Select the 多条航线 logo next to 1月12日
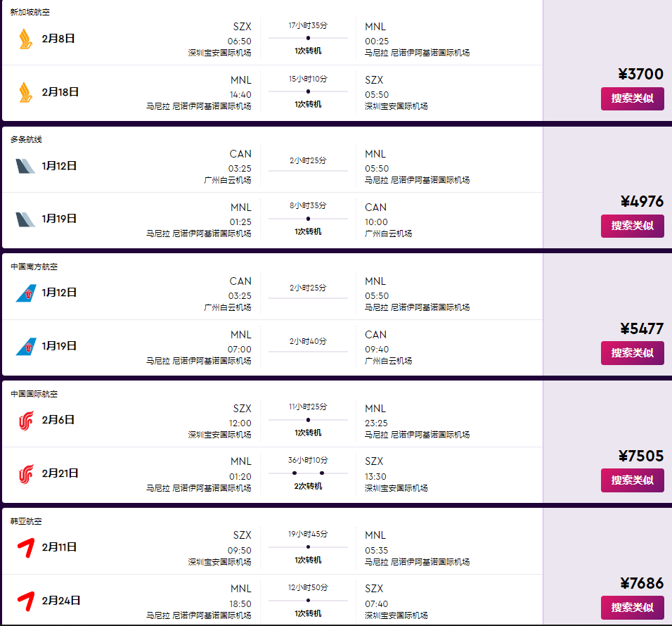Viewport: 672px width, 626px height. [x=25, y=166]
